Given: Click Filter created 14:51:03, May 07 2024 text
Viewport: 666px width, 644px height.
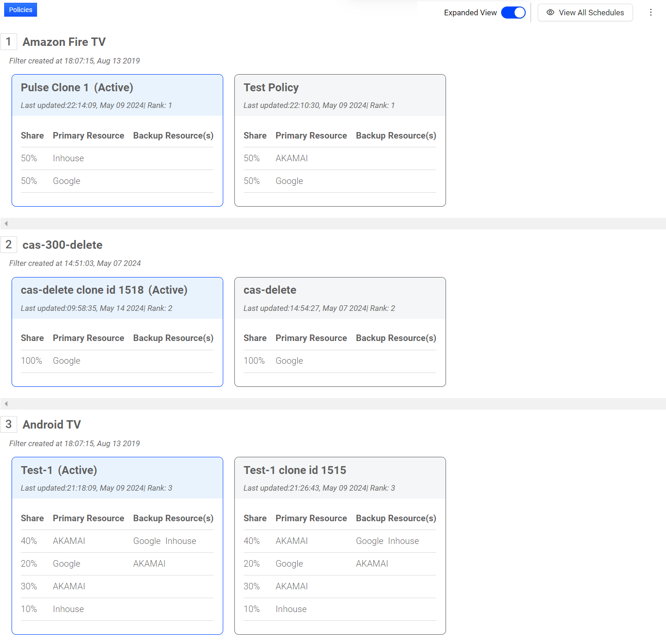Looking at the screenshot, I should click(75, 264).
